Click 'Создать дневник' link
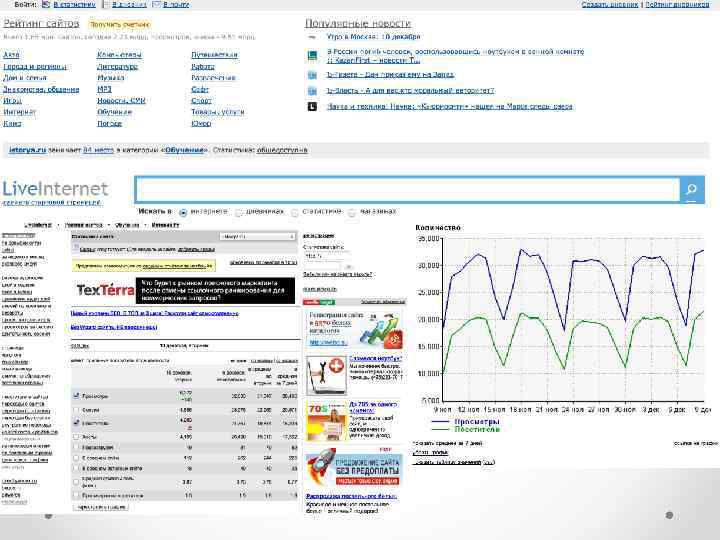 (610, 4)
